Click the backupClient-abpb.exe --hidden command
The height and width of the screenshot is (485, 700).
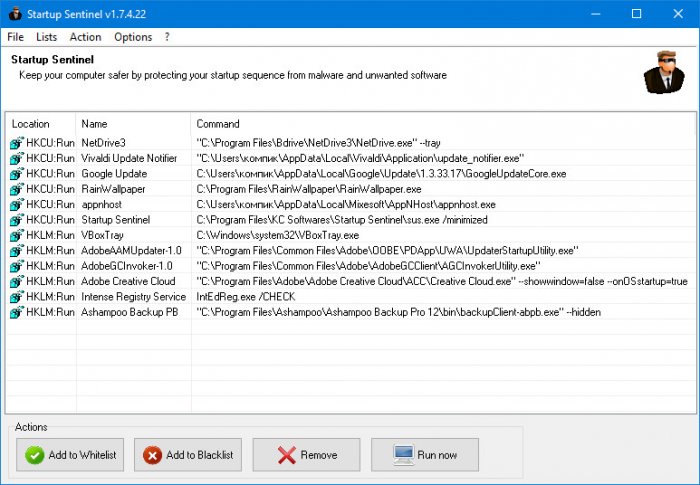coord(399,312)
